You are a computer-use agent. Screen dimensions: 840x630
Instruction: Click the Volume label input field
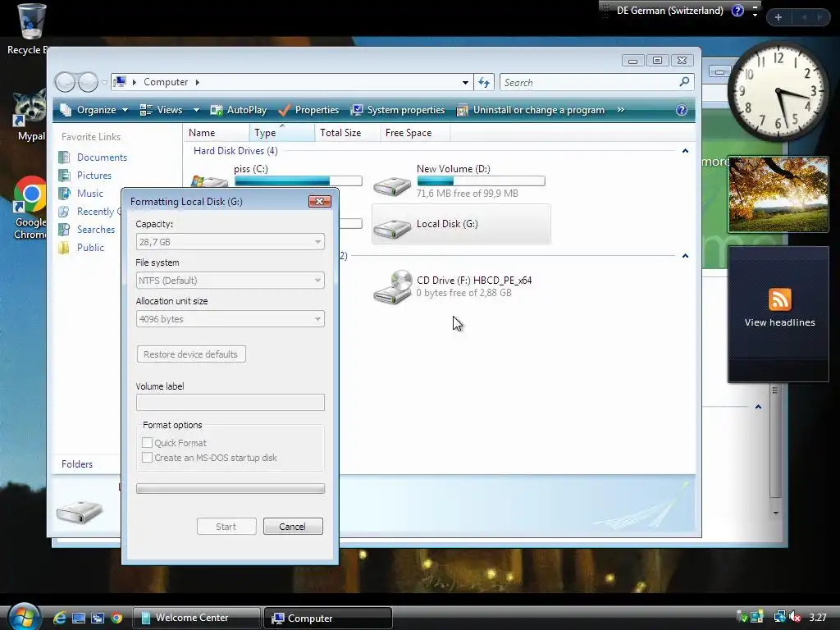231,402
